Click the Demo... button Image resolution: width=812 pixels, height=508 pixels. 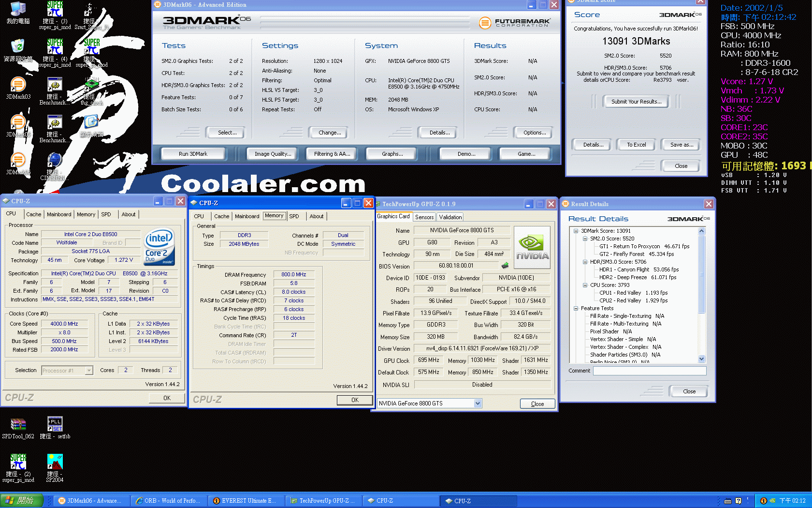click(x=466, y=154)
